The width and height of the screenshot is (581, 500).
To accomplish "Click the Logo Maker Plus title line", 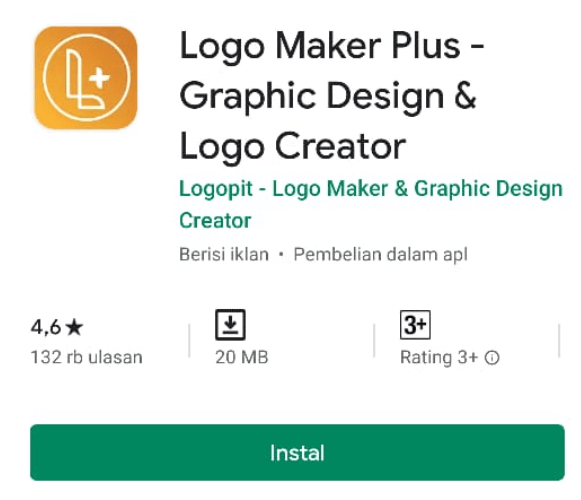I will tap(332, 47).
